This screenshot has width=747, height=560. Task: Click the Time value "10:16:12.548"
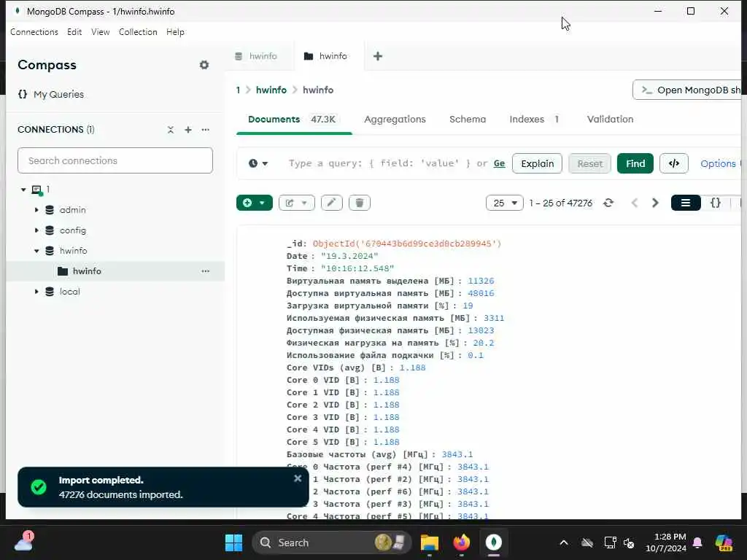pyautogui.click(x=357, y=268)
